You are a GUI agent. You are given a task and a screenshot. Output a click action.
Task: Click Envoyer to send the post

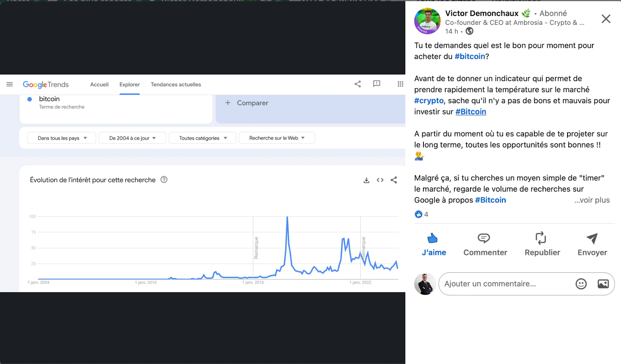pos(592,245)
